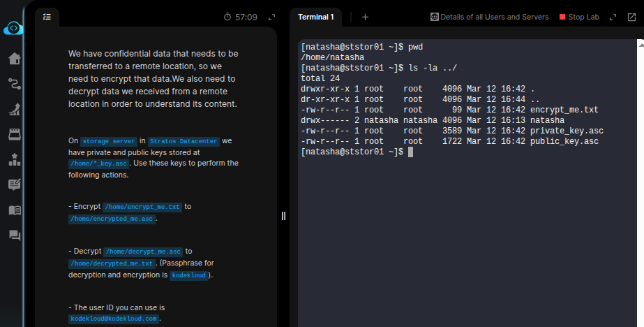644x327 pixels.
Task: Open the Home page from sidebar
Action: 14,59
